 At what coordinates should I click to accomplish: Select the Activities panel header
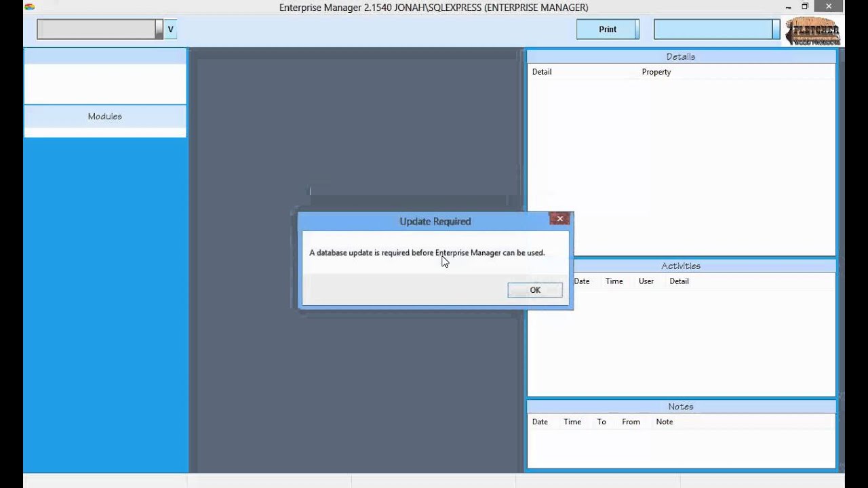(681, 266)
